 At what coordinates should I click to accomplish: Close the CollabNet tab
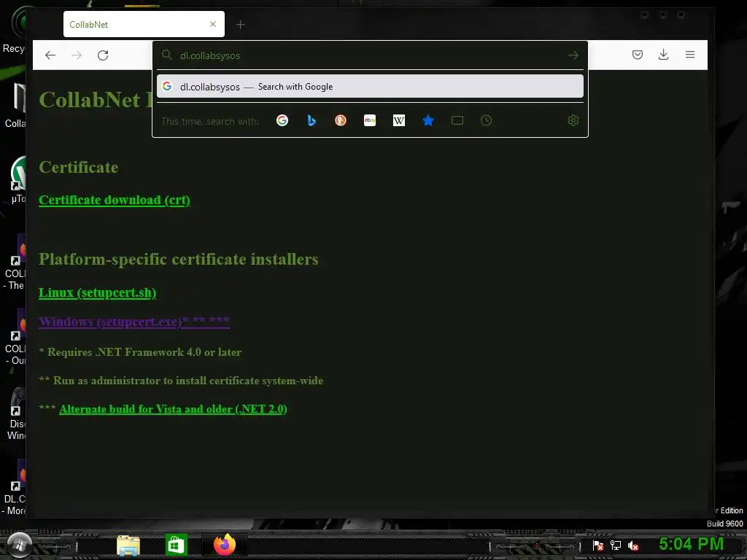(213, 24)
